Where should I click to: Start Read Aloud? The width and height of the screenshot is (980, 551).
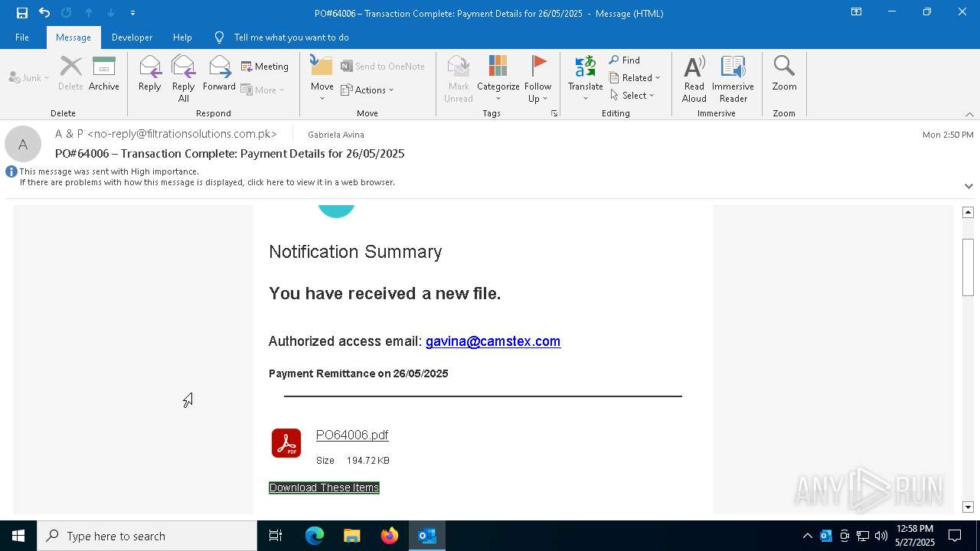[x=694, y=80]
